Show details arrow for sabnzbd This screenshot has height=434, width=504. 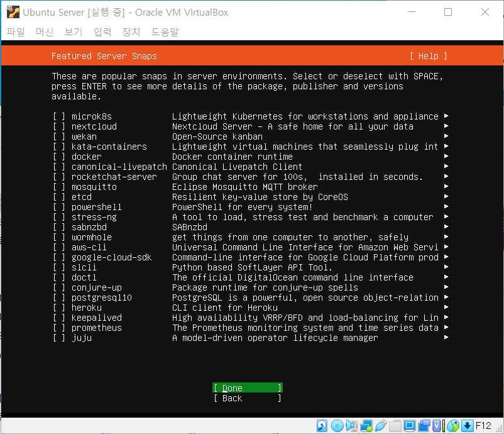coord(446,226)
